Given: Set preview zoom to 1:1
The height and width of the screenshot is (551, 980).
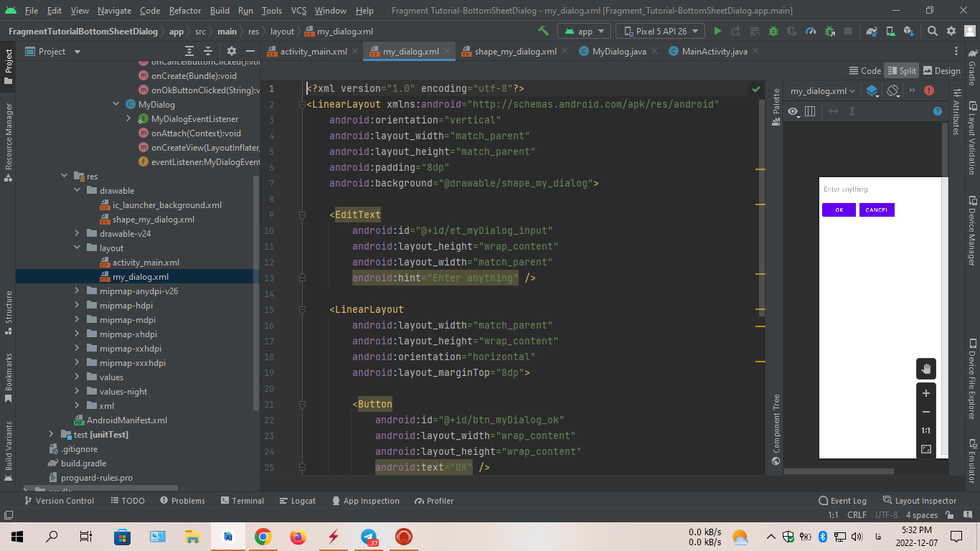Looking at the screenshot, I should (x=926, y=430).
